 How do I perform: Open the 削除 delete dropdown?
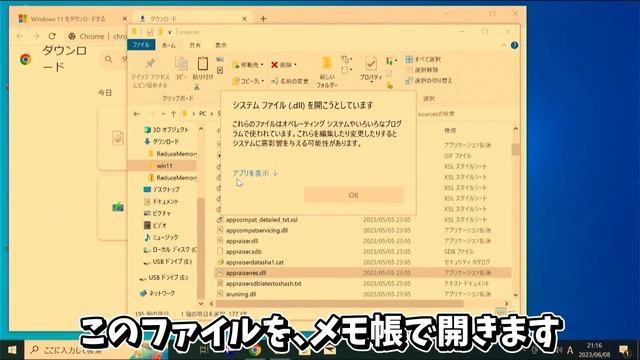coord(284,65)
